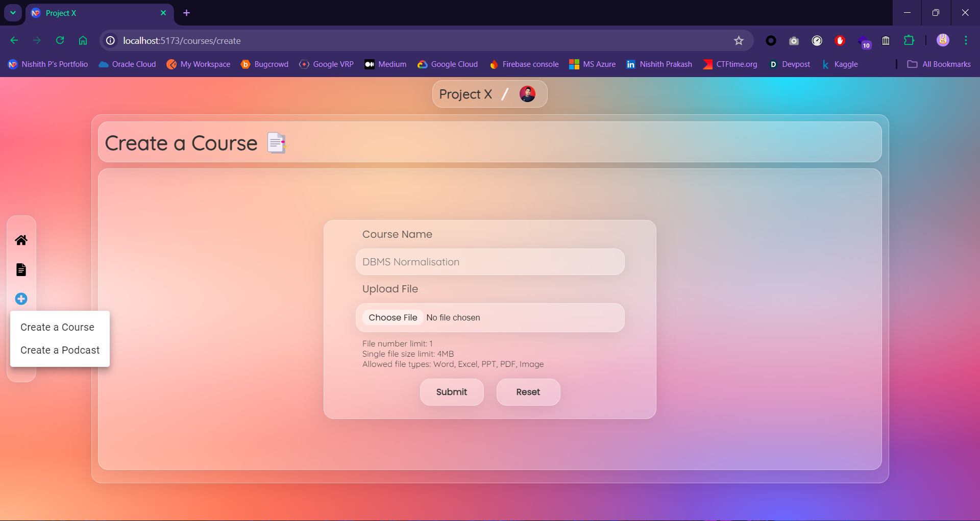Click the Course Name label
Screen dimensions: 980x521
pyautogui.click(x=397, y=234)
